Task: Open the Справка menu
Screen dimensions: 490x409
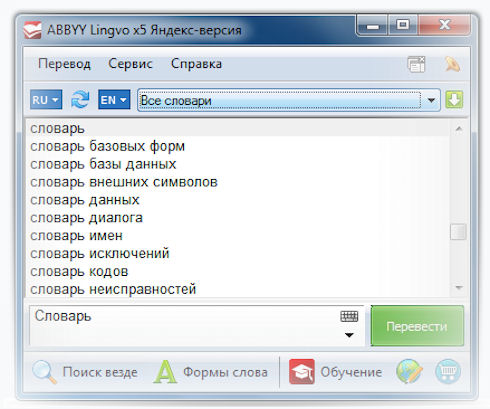Action: coord(196,64)
